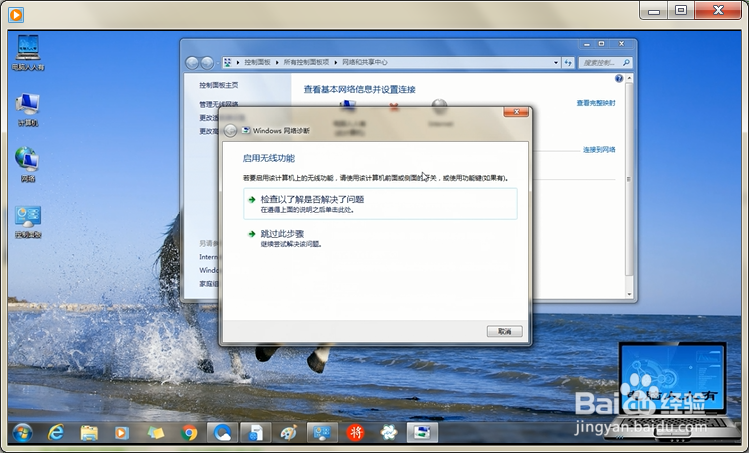Expand arrow before 控制面板 breadcrumb
Image resolution: width=749 pixels, height=453 pixels.
(x=238, y=63)
